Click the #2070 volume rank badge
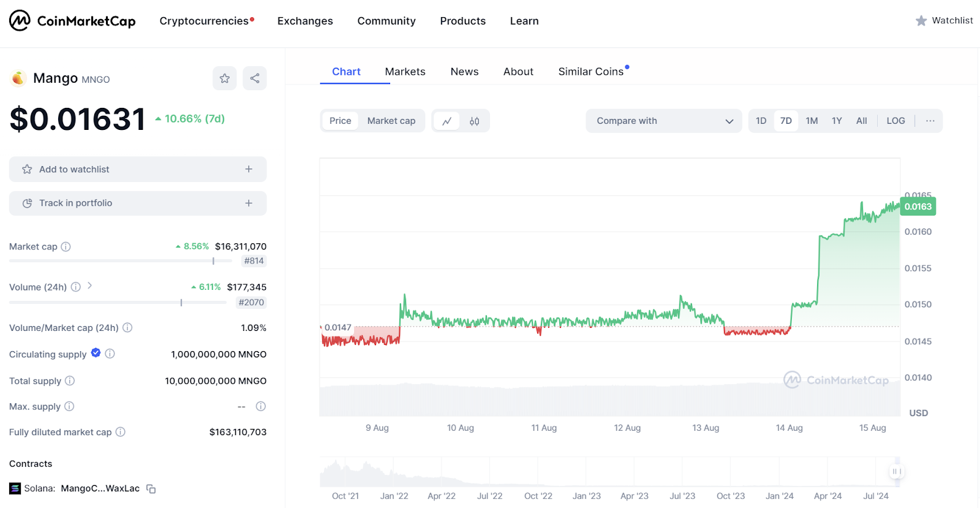 tap(251, 303)
